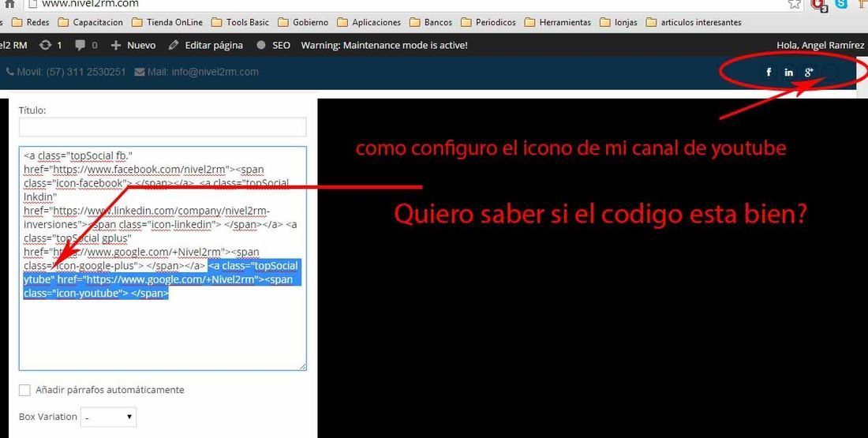Screen dimensions: 868x438
Task: Click the bookmark star in address bar
Action: coord(795,4)
